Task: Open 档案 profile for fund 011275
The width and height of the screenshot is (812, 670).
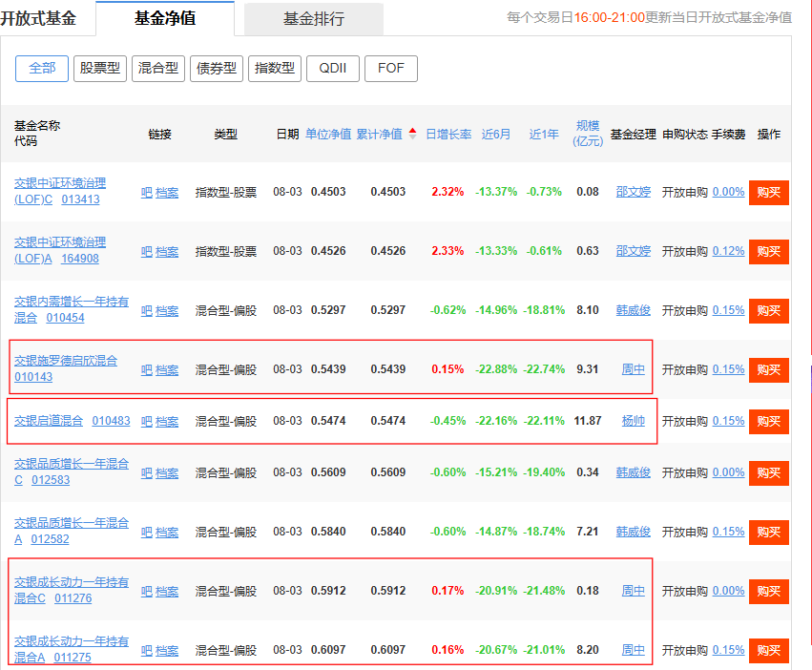Action: pyautogui.click(x=167, y=650)
